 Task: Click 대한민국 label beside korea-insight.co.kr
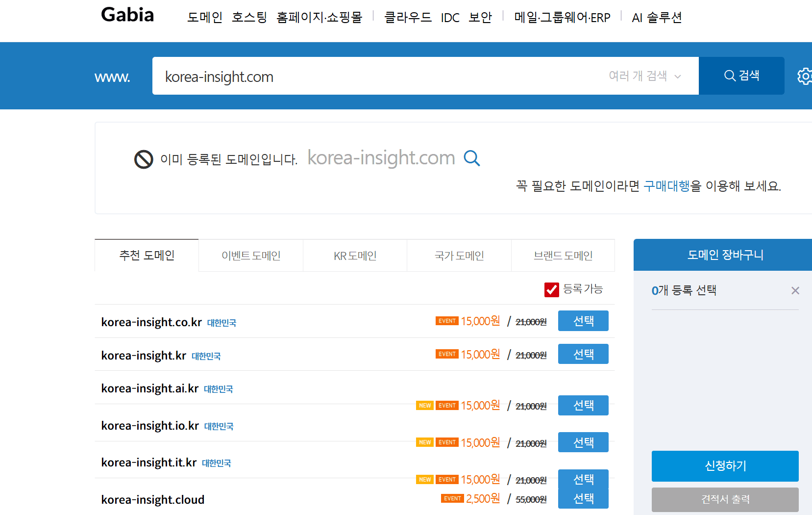tap(221, 323)
